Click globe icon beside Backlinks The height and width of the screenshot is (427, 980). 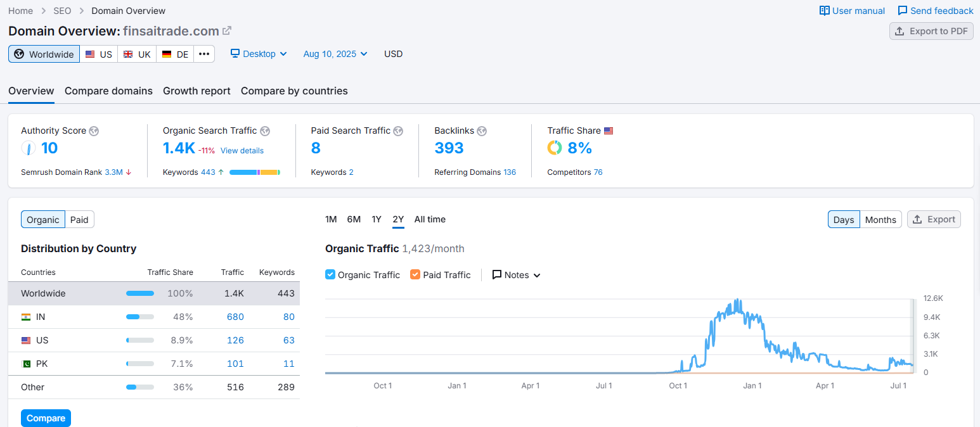(482, 131)
